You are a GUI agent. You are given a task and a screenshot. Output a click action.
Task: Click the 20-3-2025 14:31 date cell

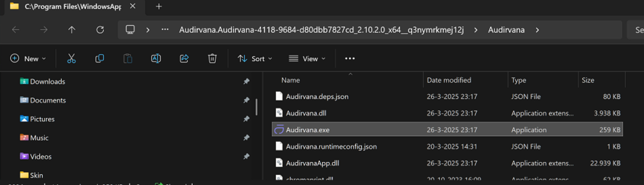(452, 147)
